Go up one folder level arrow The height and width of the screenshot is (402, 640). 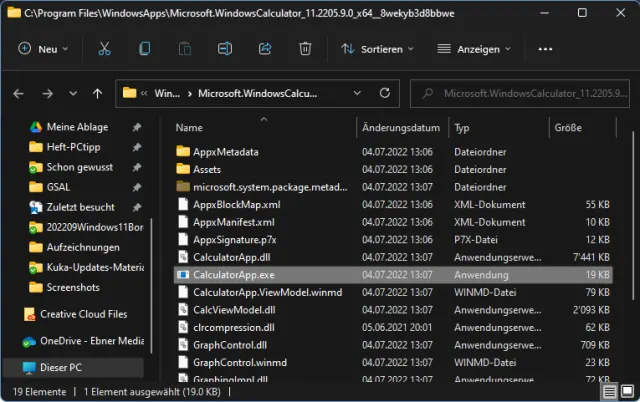(97, 94)
